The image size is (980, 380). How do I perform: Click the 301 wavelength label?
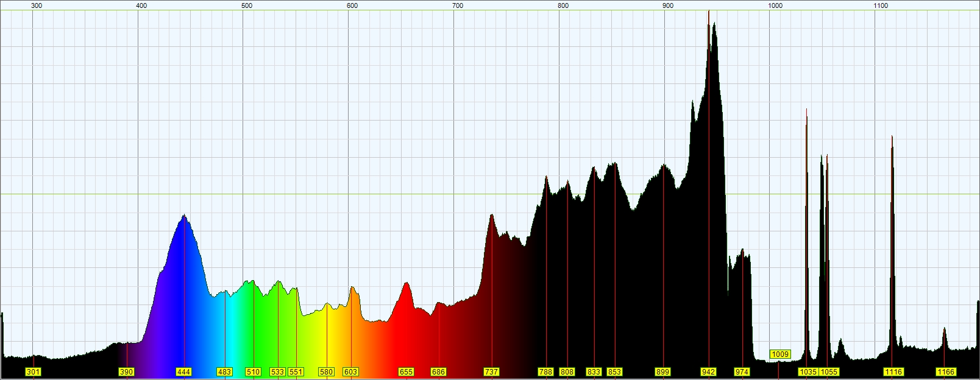pyautogui.click(x=33, y=371)
